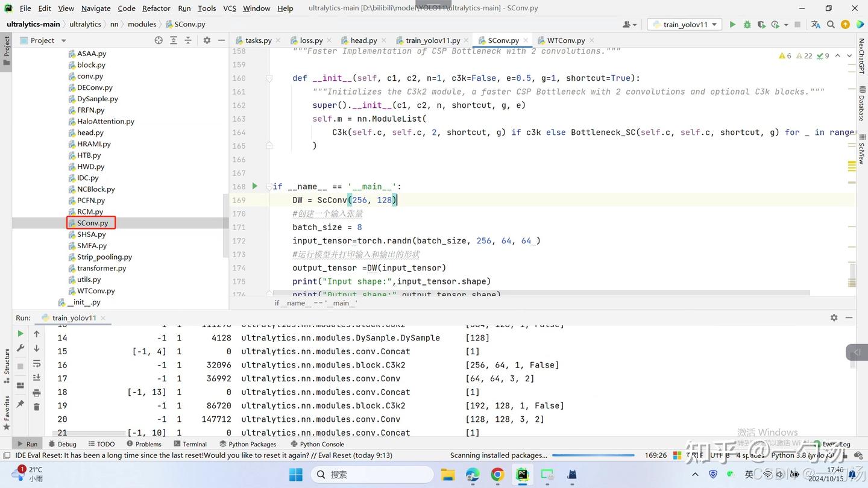The height and width of the screenshot is (488, 868).
Task: Click the scanning packages progress bar
Action: (593, 455)
